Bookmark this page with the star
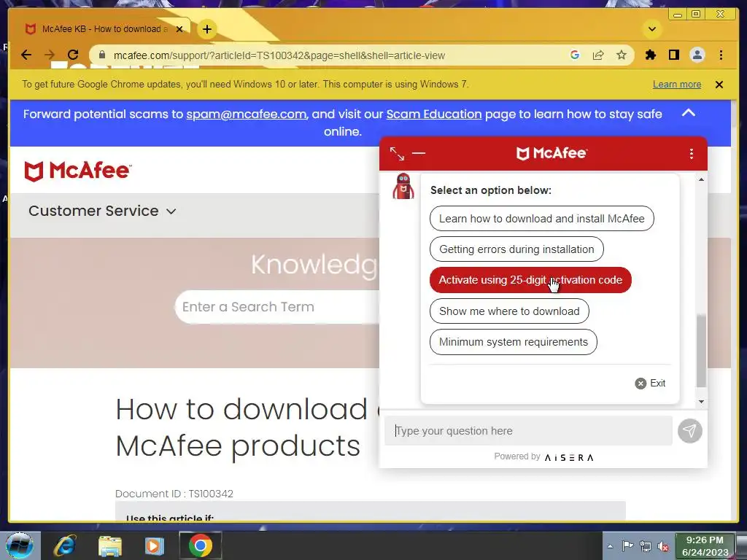Viewport: 747px width, 560px height. (622, 55)
